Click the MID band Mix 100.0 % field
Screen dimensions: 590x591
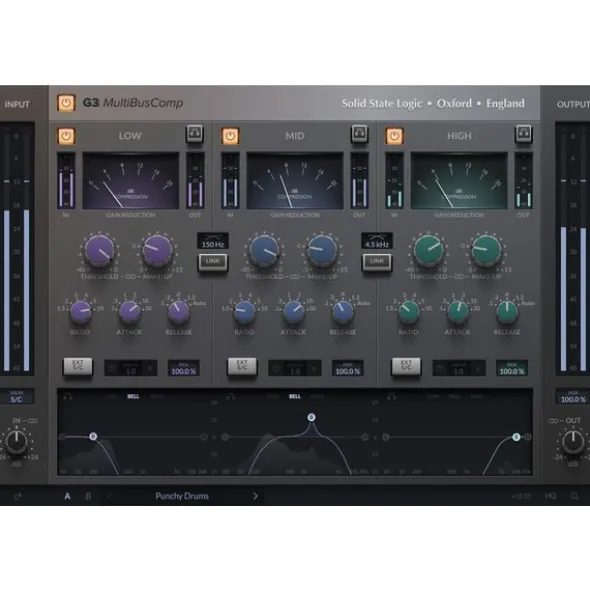[x=348, y=369]
